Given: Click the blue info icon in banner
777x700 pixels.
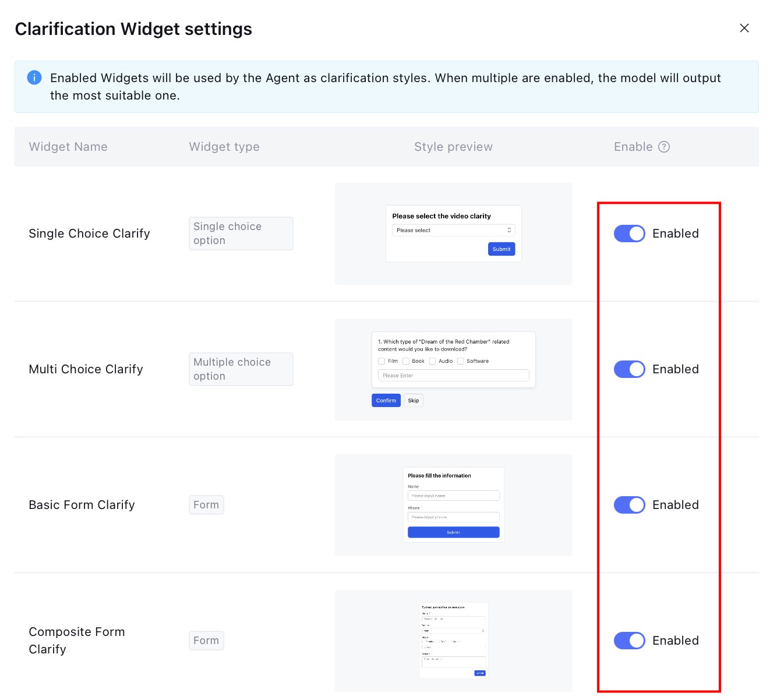Looking at the screenshot, I should [34, 77].
